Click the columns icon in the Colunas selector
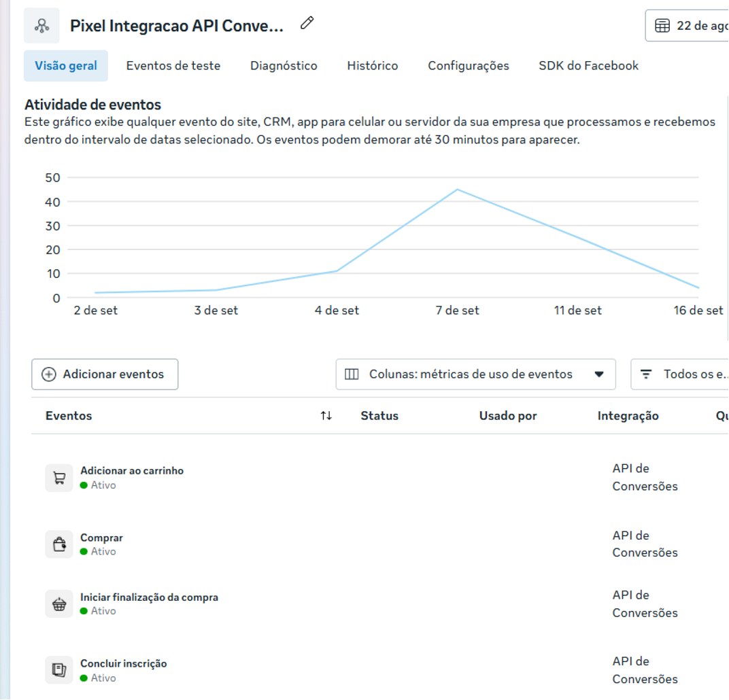This screenshot has height=700, width=729. (352, 374)
